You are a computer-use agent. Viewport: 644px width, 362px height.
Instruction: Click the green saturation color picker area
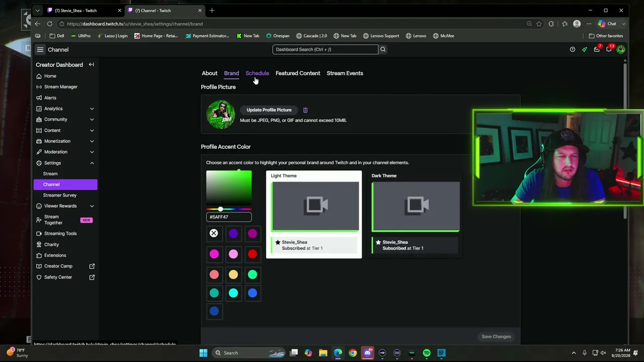pos(229,188)
